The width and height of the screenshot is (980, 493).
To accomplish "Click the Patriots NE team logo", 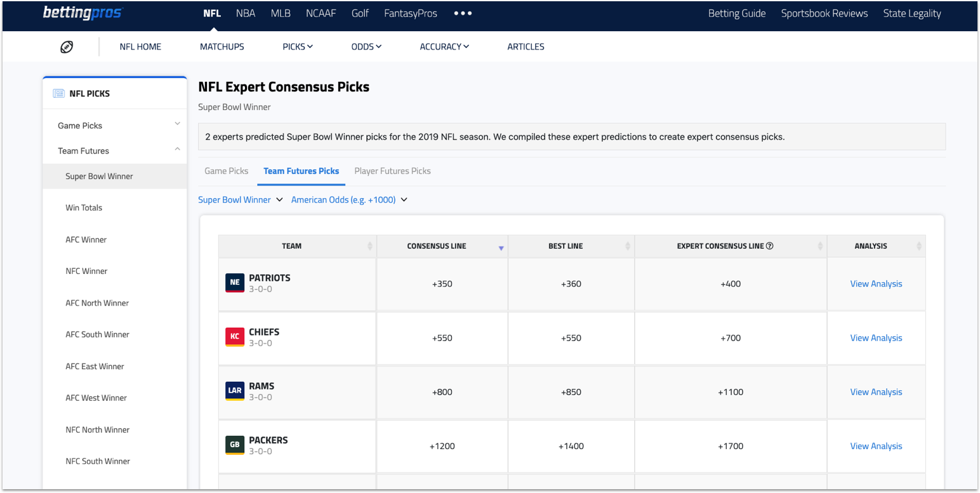I will point(235,283).
